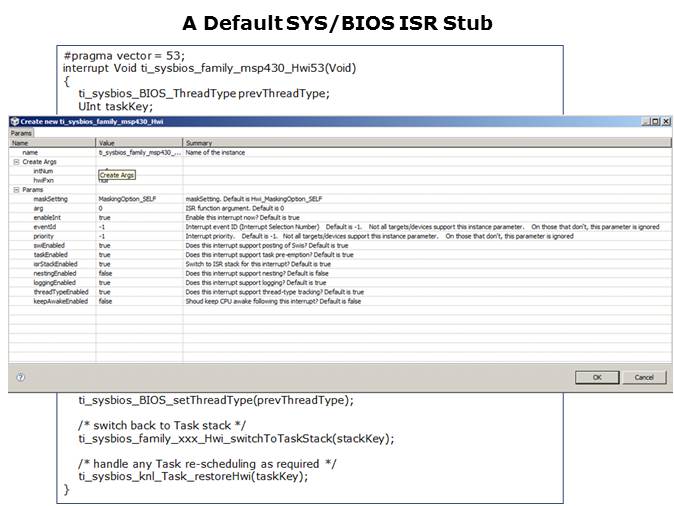
Task: Select the swiEnabled parameter row
Action: coord(48,245)
